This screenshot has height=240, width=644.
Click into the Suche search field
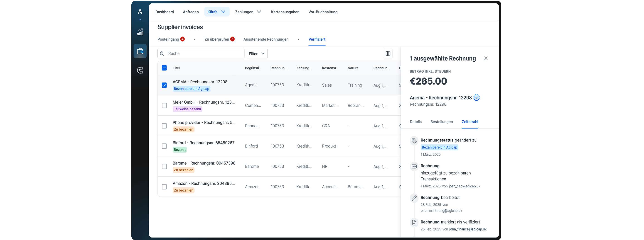[x=201, y=53]
